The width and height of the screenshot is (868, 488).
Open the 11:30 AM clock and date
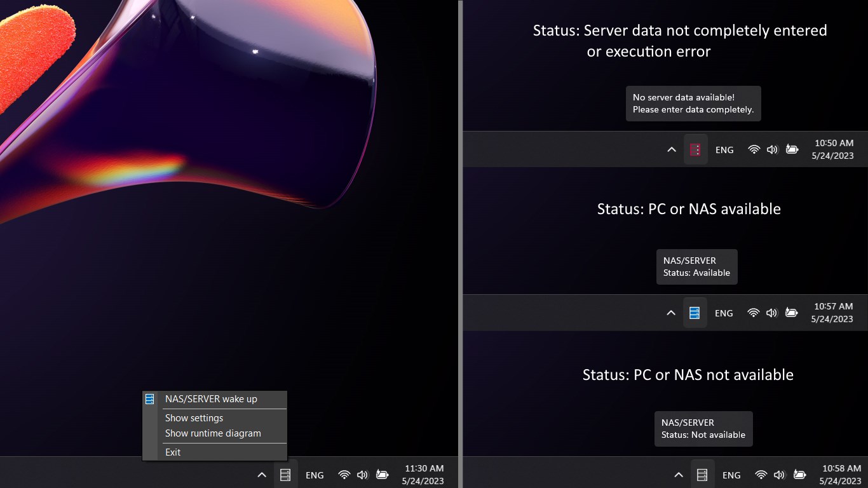tap(424, 475)
